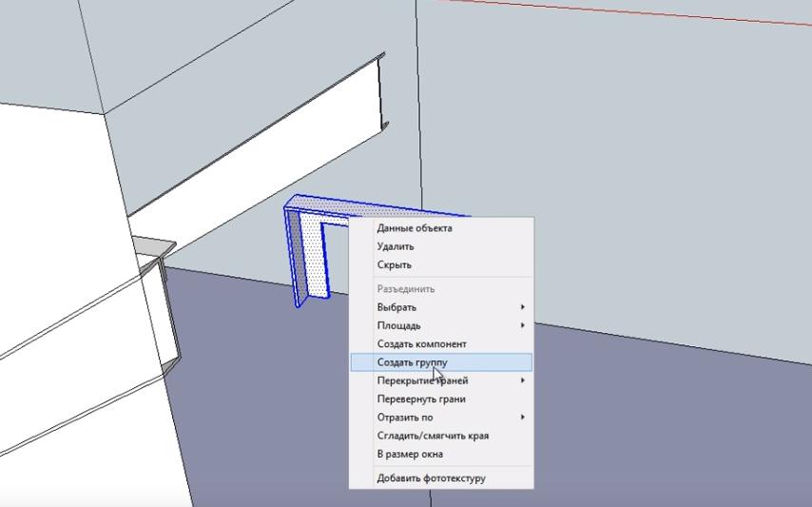Select Добавить фототекстуру

431,478
